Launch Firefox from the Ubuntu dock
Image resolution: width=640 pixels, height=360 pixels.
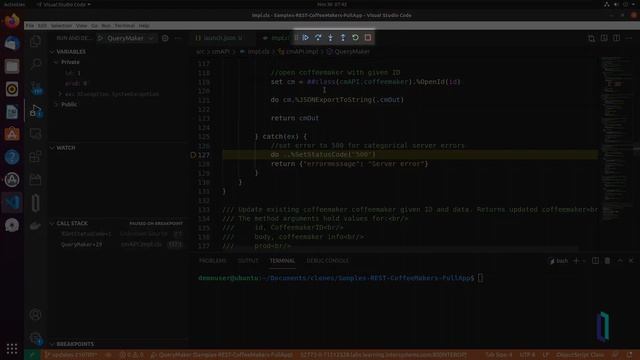[12, 20]
